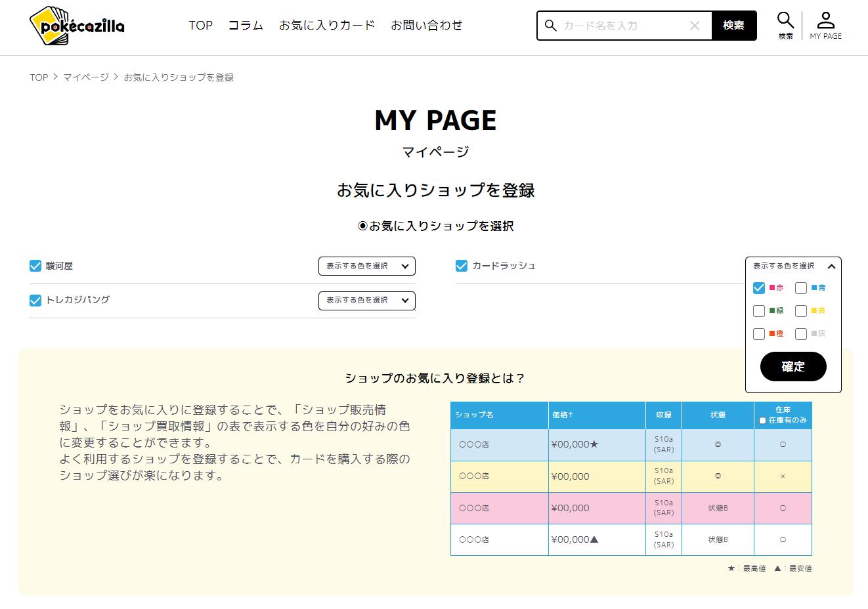This screenshot has height=609, width=868.
Task: Clear search field with X icon
Action: 695,26
